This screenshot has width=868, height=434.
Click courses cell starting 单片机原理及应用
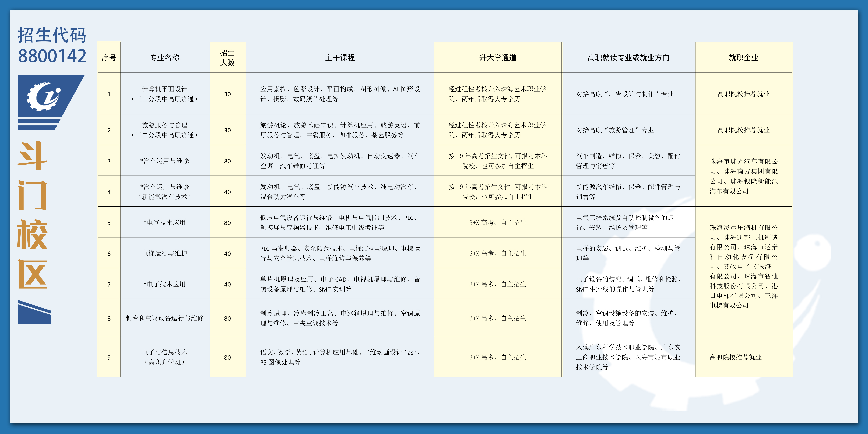coord(340,284)
